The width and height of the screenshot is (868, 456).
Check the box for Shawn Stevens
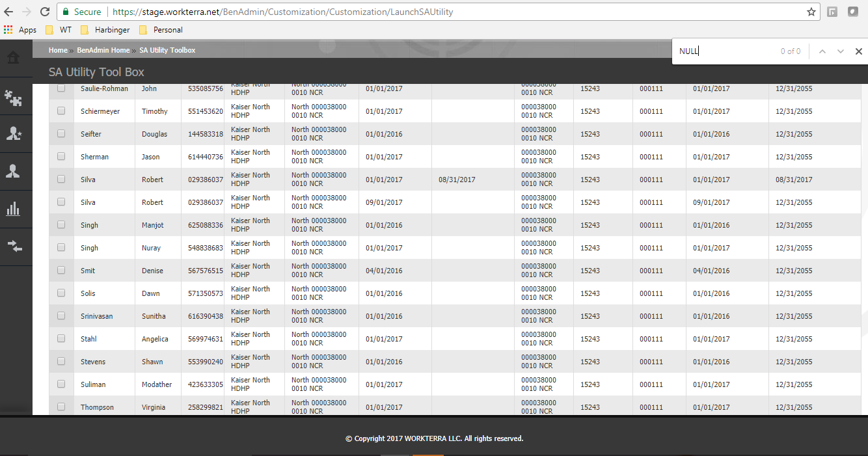tap(61, 361)
